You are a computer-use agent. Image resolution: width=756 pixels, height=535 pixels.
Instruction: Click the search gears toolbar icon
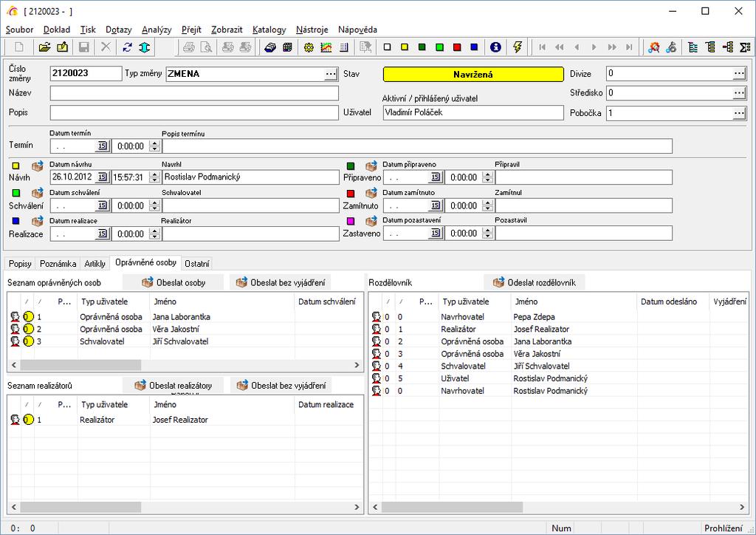tap(653, 47)
